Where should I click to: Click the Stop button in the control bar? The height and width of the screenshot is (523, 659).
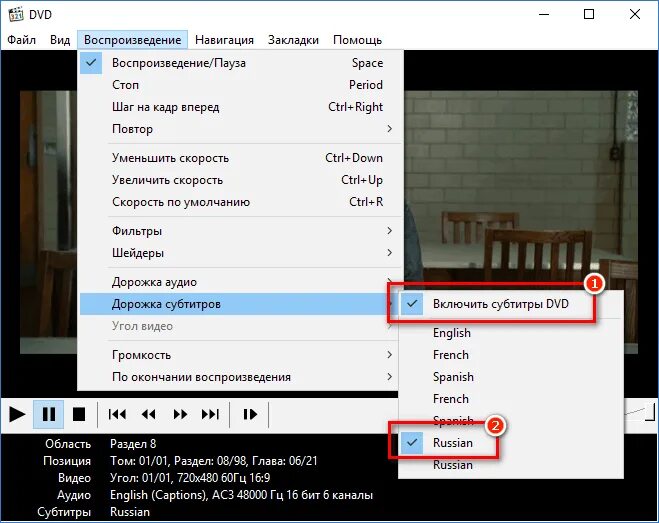[79, 415]
